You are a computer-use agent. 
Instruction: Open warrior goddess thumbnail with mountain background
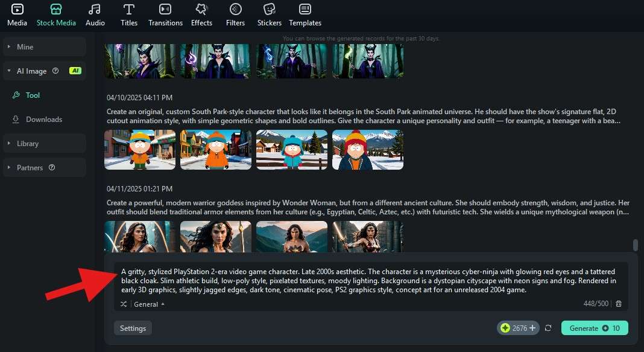(x=292, y=237)
